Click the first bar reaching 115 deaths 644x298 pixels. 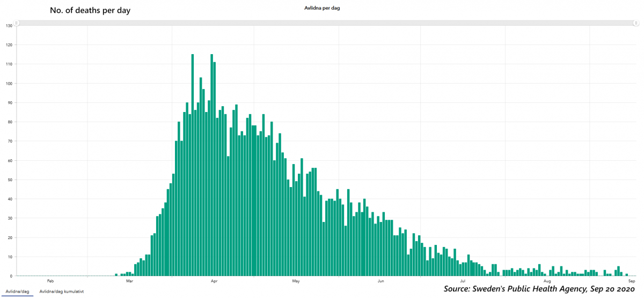193,161
